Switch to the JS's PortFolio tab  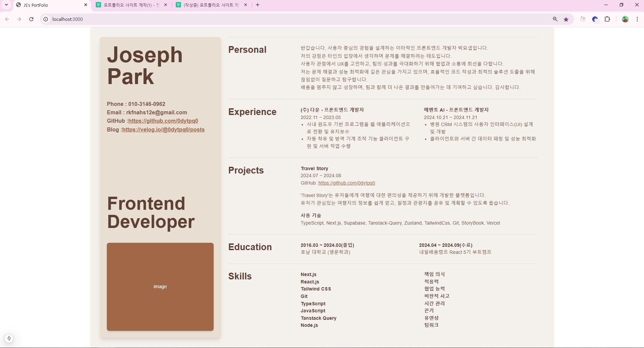(52, 5)
